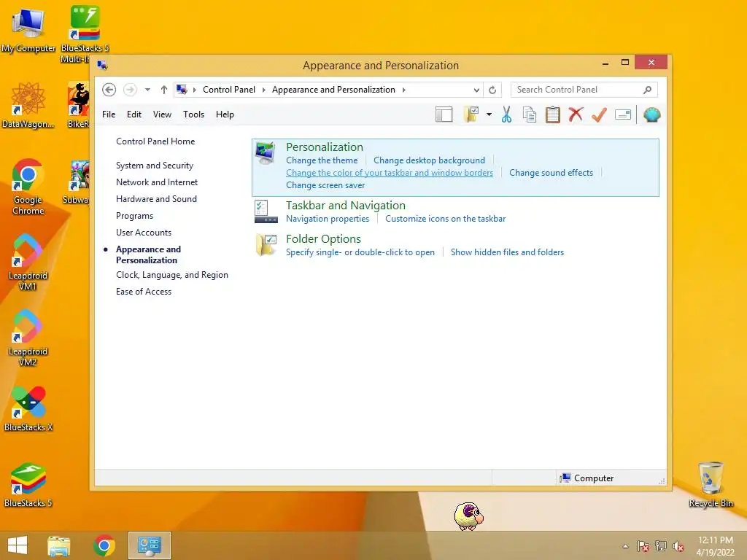Click the Rename toolbar icon

point(623,114)
